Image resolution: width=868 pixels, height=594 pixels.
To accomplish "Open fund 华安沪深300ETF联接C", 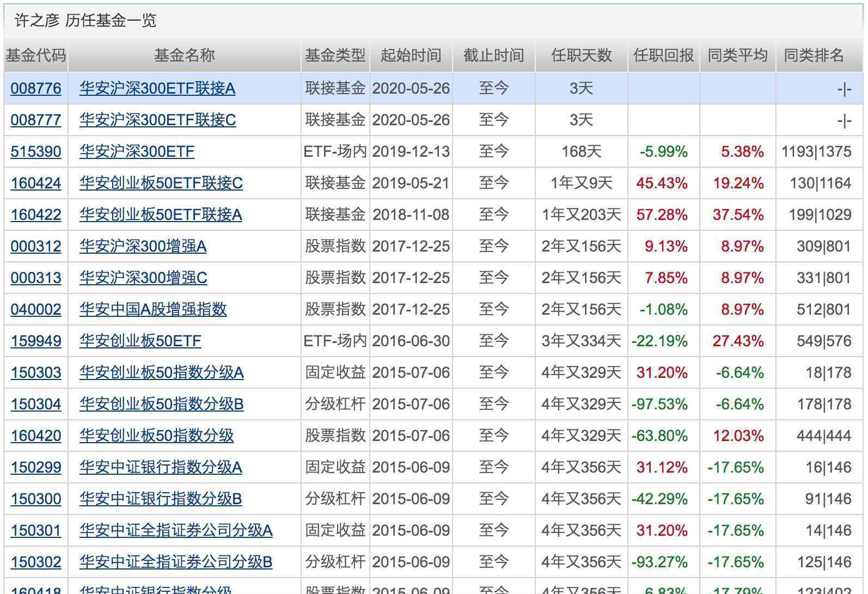I will [158, 120].
